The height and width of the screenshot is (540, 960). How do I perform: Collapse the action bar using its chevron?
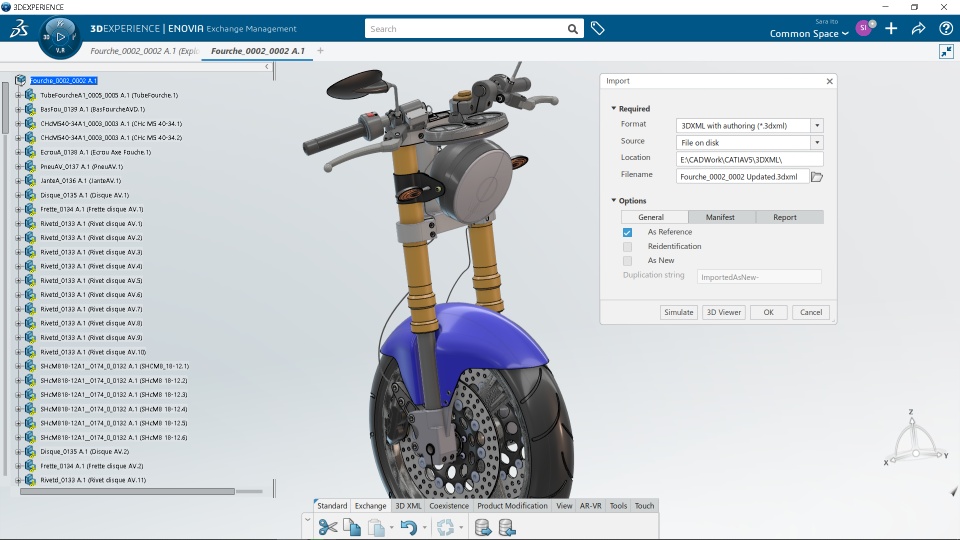(x=307, y=520)
